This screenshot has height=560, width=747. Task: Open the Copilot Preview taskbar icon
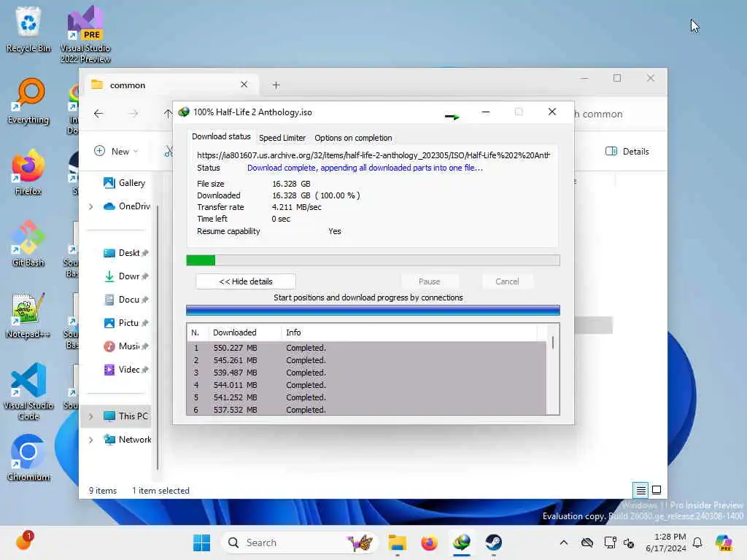[x=724, y=542]
